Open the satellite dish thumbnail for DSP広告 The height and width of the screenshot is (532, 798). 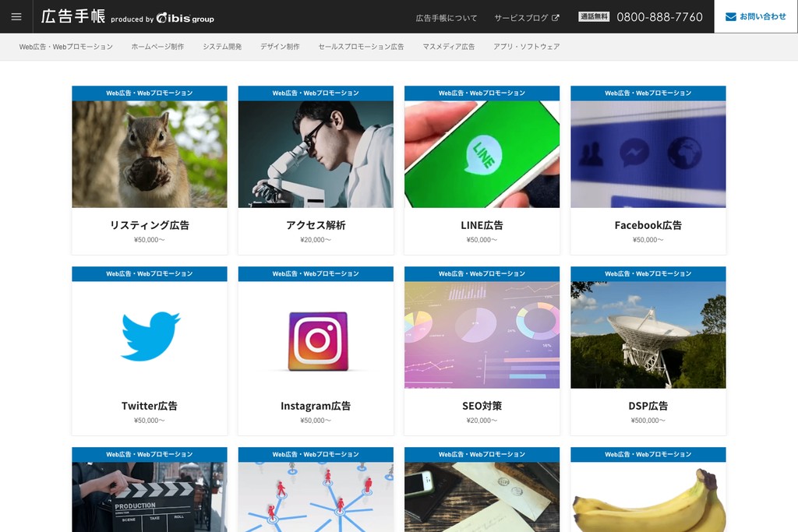click(648, 335)
